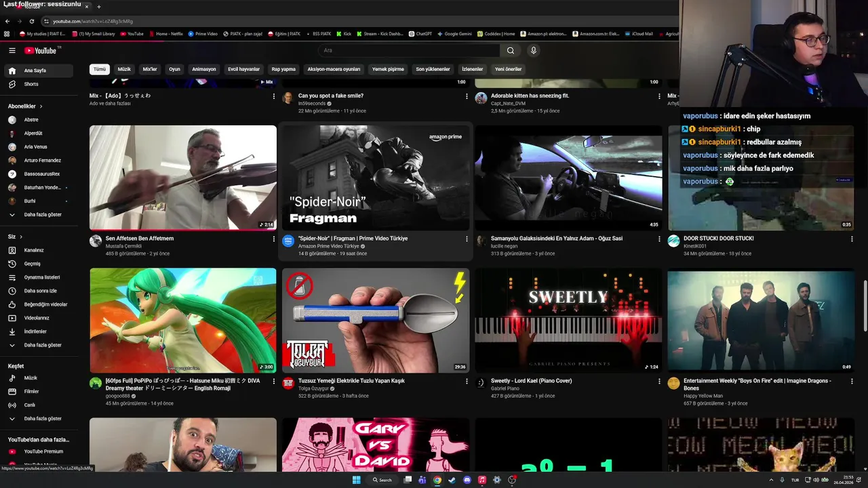Viewport: 868px width, 488px height.
Task: Open options for Can you spot a fake smile
Action: click(467, 96)
